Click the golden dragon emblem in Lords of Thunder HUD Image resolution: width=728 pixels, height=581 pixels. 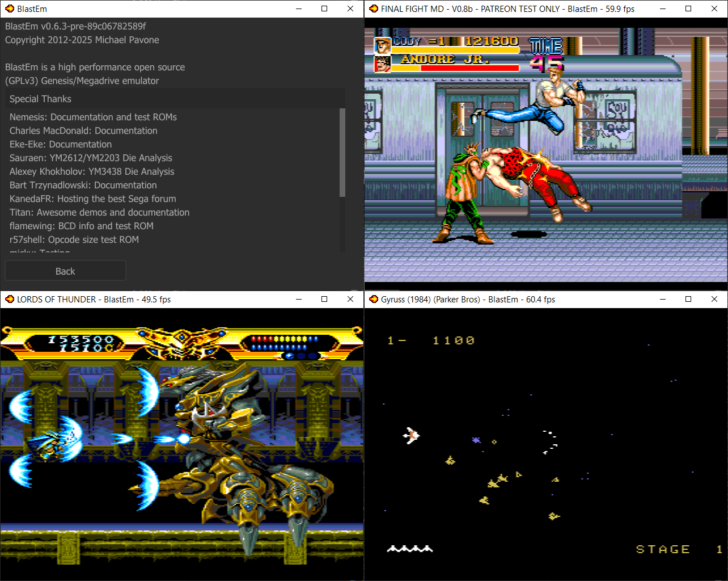tap(182, 342)
